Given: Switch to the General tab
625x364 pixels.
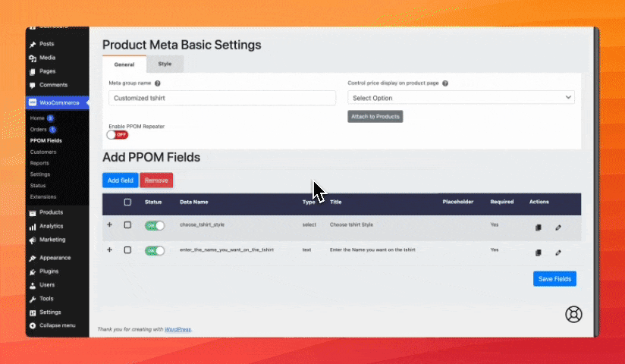Looking at the screenshot, I should (124, 64).
